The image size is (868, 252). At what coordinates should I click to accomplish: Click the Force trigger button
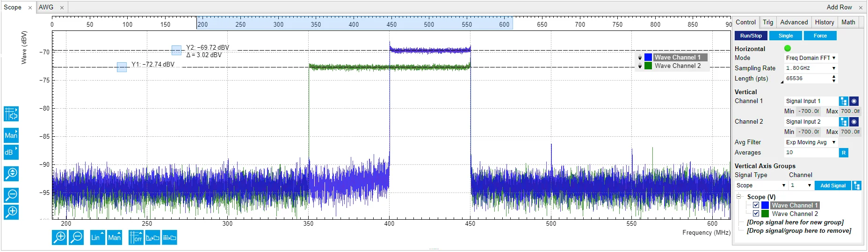point(820,36)
